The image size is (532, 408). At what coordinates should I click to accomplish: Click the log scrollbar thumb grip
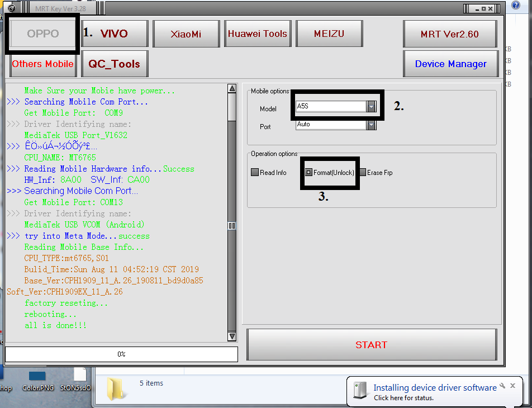coord(232,226)
